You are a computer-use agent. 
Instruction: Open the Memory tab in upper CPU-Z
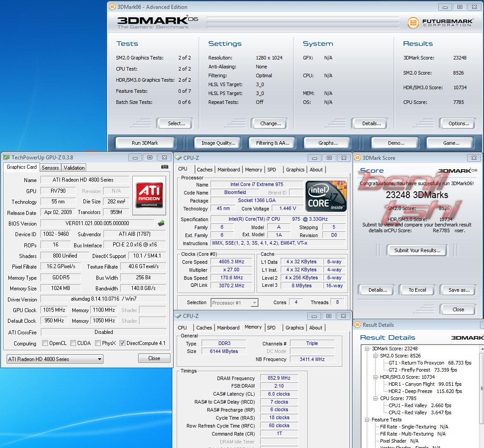(254, 170)
